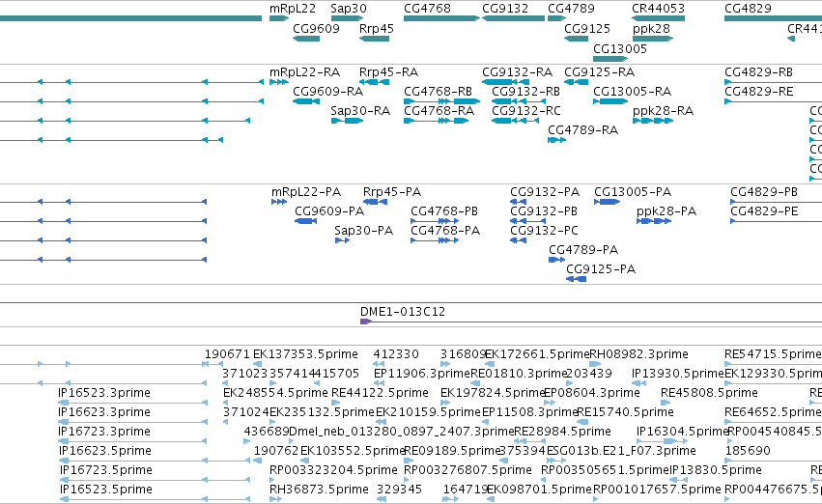Click transcript CG4768-RA label
This screenshot has width=822, height=504.
[x=439, y=111]
